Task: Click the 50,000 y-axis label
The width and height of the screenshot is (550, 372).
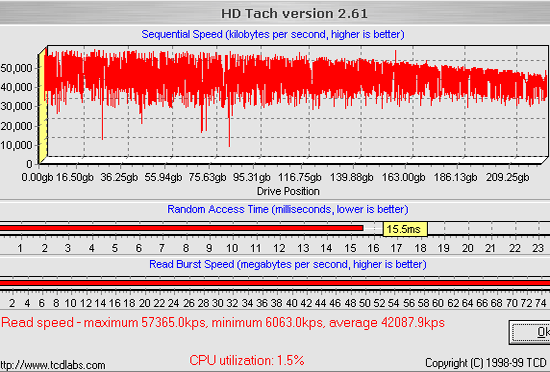Action: (x=16, y=68)
